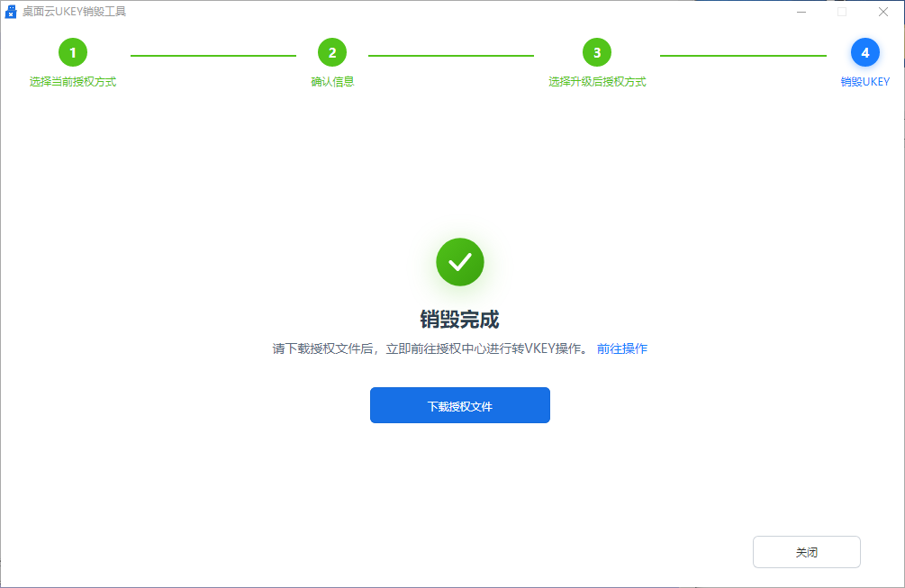The height and width of the screenshot is (588, 905).
Task: Click the maximize window icon
Action: (842, 12)
